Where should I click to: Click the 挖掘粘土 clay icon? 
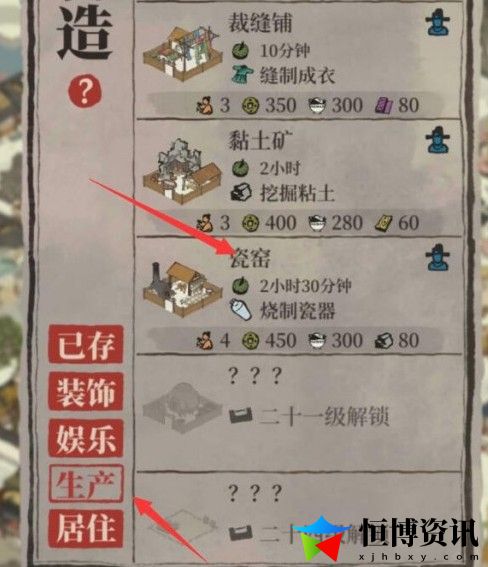[x=241, y=192]
